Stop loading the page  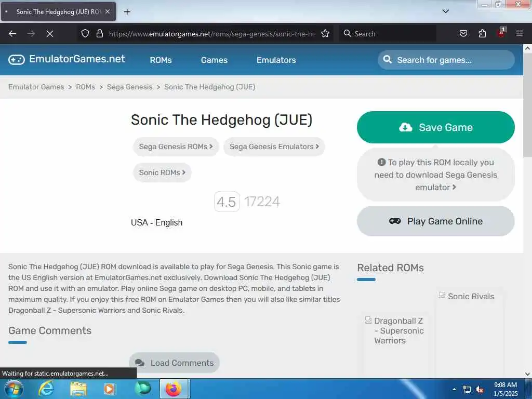49,34
